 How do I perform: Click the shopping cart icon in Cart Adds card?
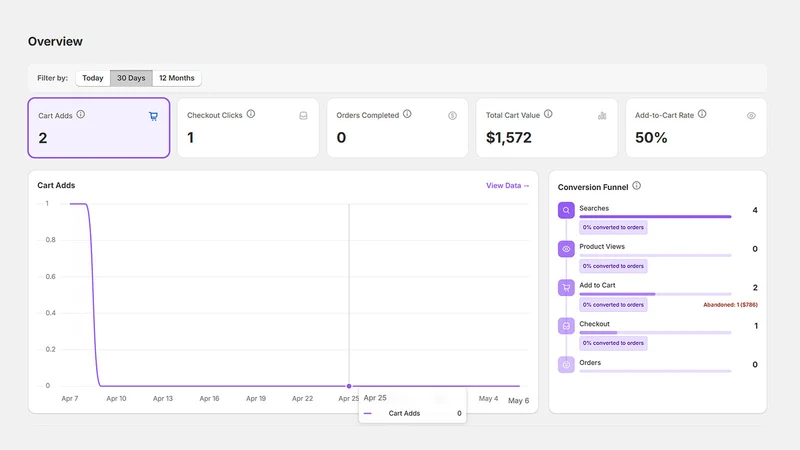[153, 116]
